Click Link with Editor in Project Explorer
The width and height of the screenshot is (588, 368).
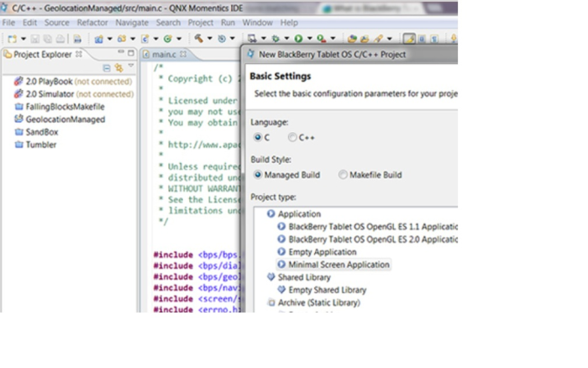click(119, 68)
